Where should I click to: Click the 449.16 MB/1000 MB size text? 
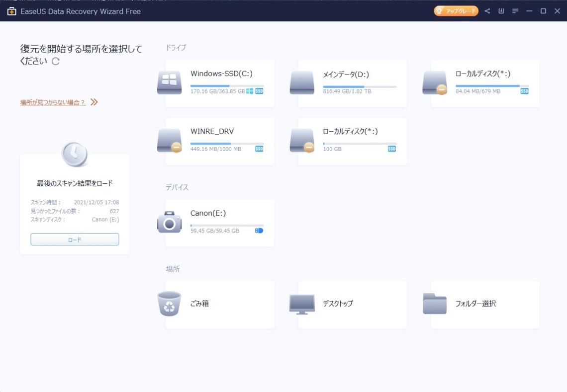pyautogui.click(x=216, y=149)
